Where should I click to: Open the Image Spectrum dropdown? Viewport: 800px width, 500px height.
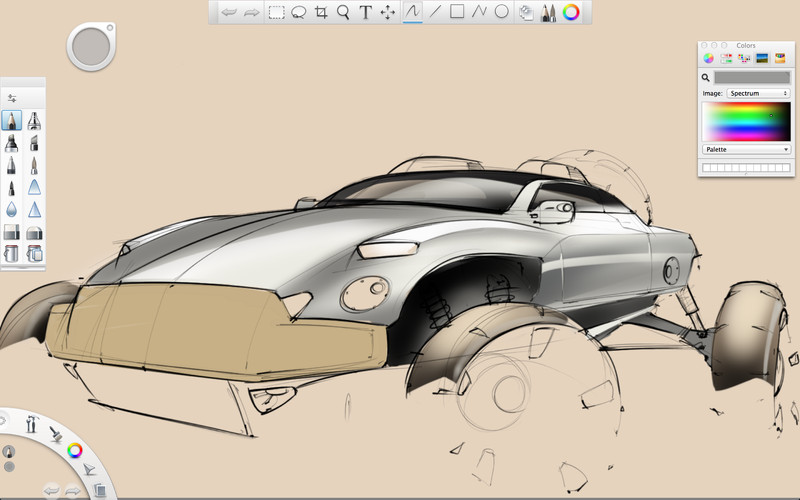point(758,93)
